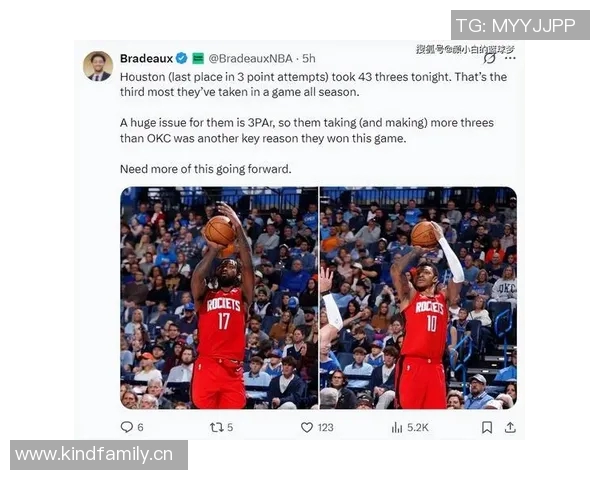600x480 pixels.
Task: Open the three-dot more options menu
Action: click(510, 58)
